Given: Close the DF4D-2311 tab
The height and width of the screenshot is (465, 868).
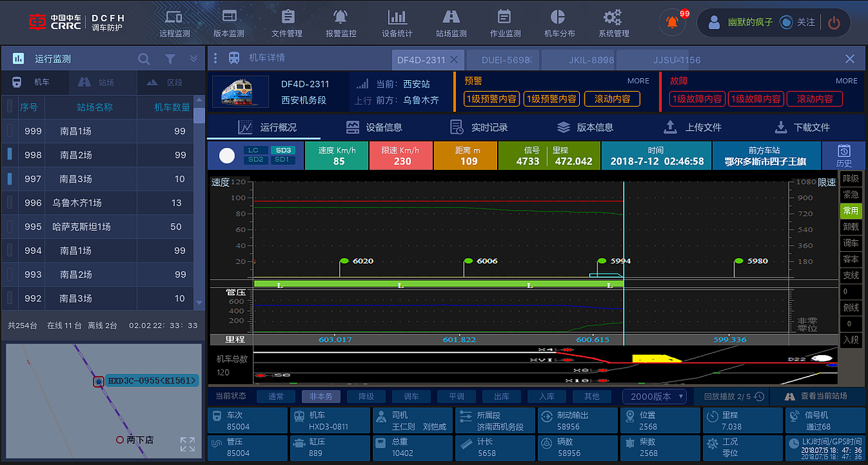Looking at the screenshot, I should pos(454,59).
